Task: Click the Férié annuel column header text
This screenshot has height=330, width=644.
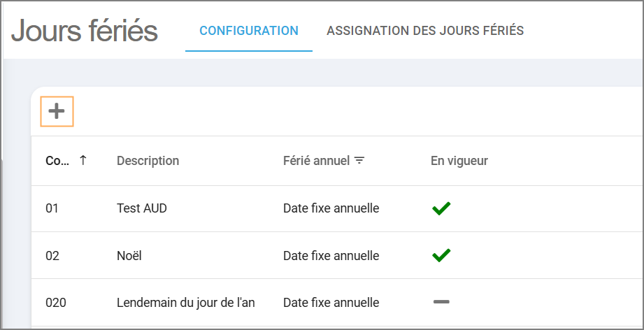Action: 316,161
